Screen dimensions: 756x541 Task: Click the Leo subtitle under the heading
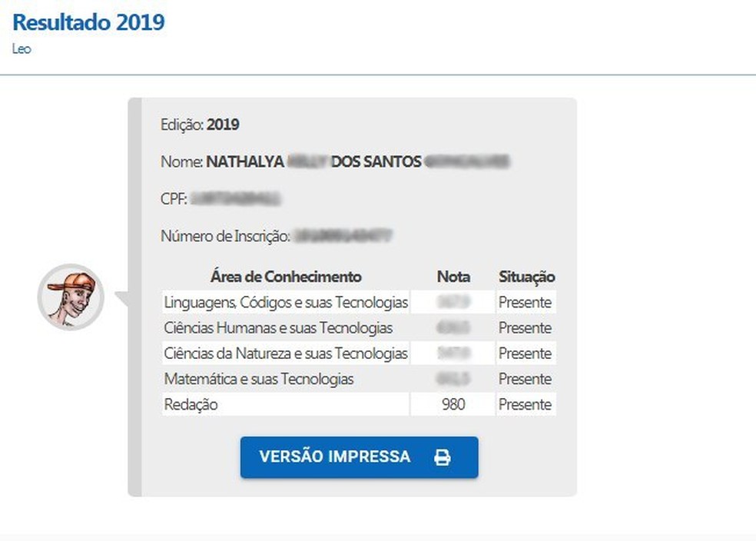tap(22, 49)
